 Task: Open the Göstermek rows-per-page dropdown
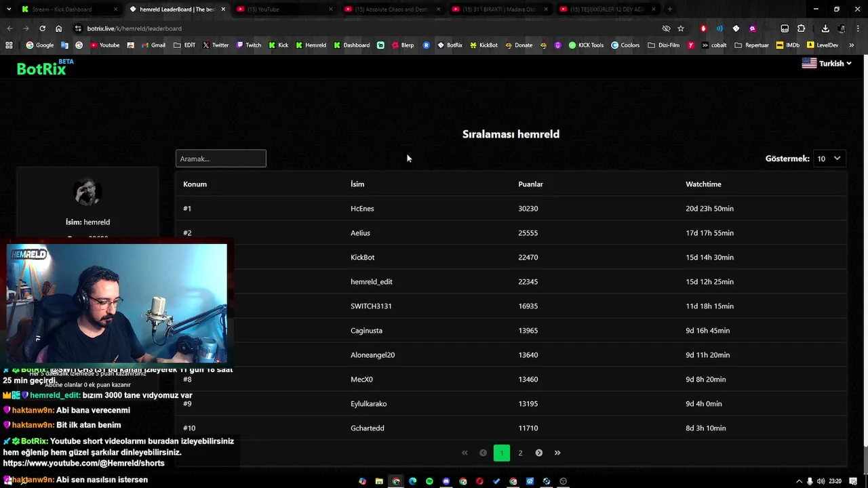tap(829, 159)
